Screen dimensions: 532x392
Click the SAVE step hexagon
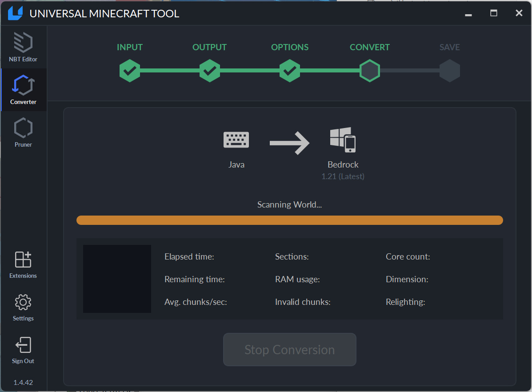[x=450, y=71]
